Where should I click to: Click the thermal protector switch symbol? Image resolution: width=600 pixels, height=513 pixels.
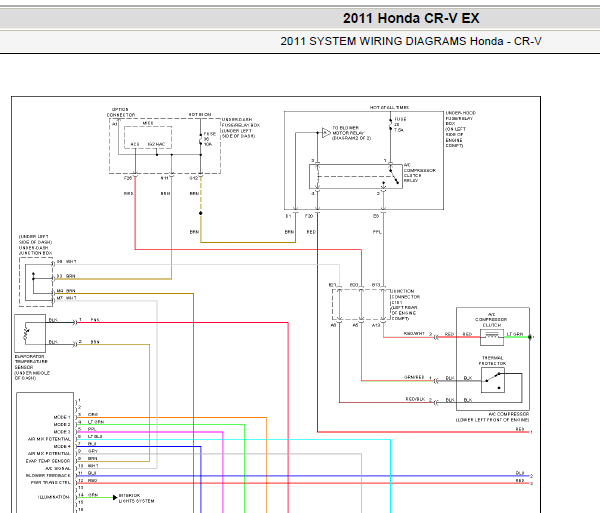[493, 381]
